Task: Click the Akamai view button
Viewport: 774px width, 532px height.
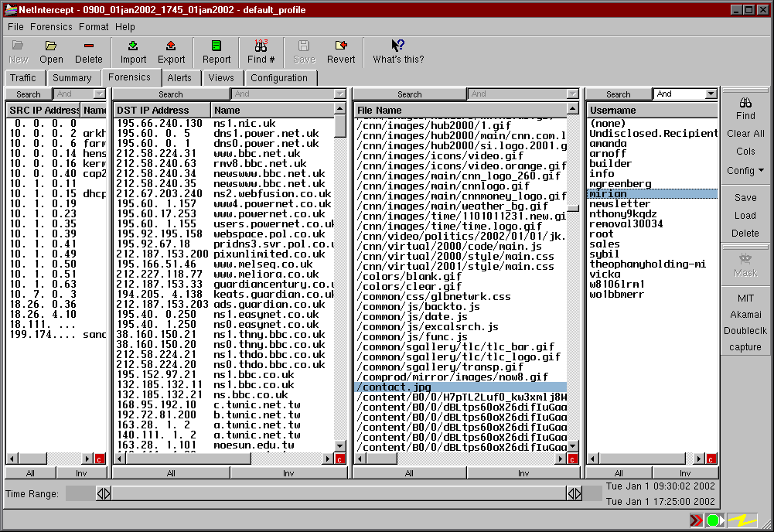Action: click(x=745, y=315)
